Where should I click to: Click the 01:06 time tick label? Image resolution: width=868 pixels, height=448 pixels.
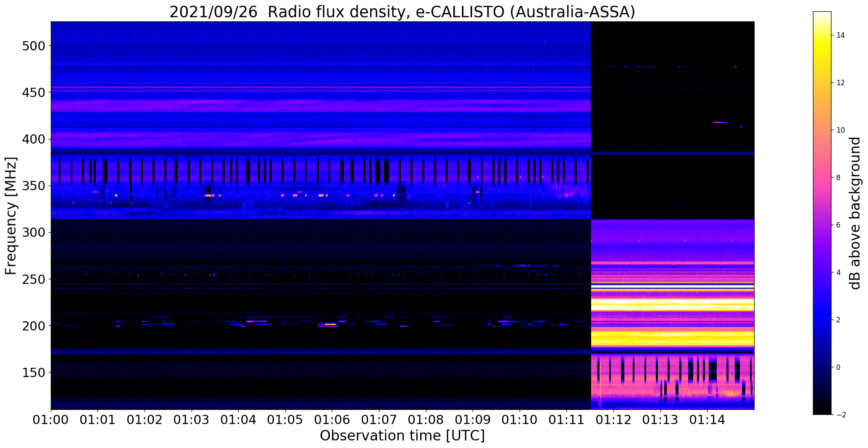click(332, 419)
